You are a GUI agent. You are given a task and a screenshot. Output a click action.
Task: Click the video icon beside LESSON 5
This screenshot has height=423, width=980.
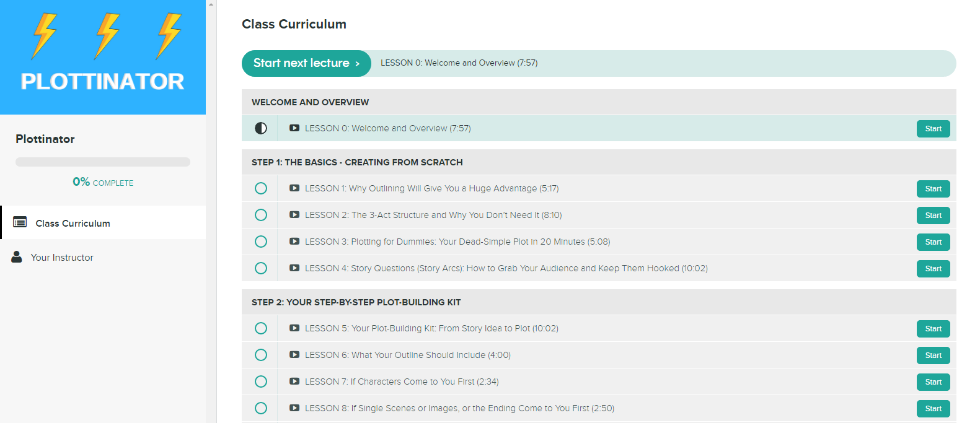point(294,328)
